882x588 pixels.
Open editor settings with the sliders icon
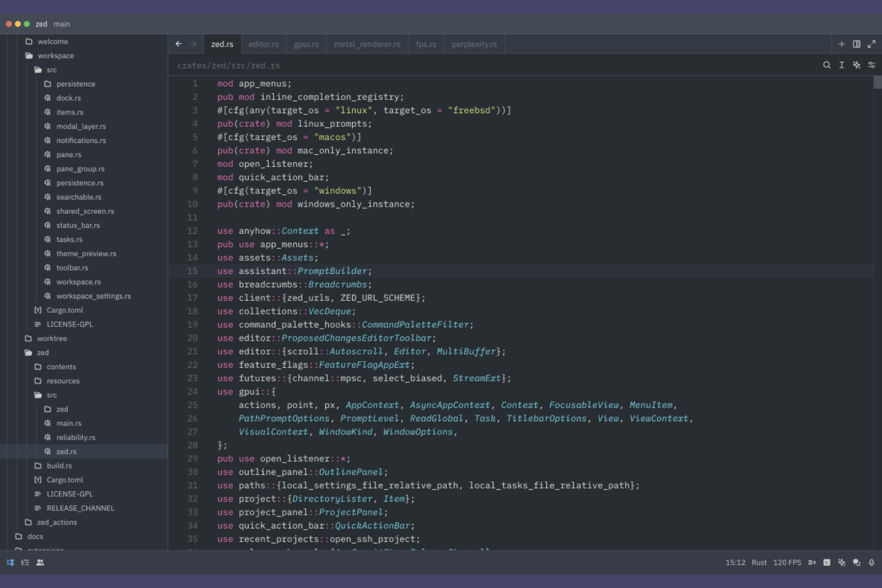pyautogui.click(x=872, y=65)
